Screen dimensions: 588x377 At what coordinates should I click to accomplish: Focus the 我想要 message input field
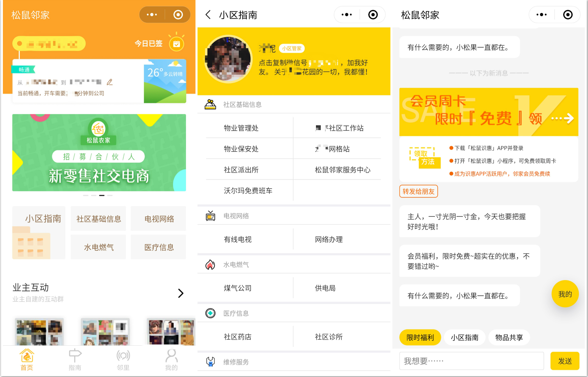pyautogui.click(x=471, y=361)
